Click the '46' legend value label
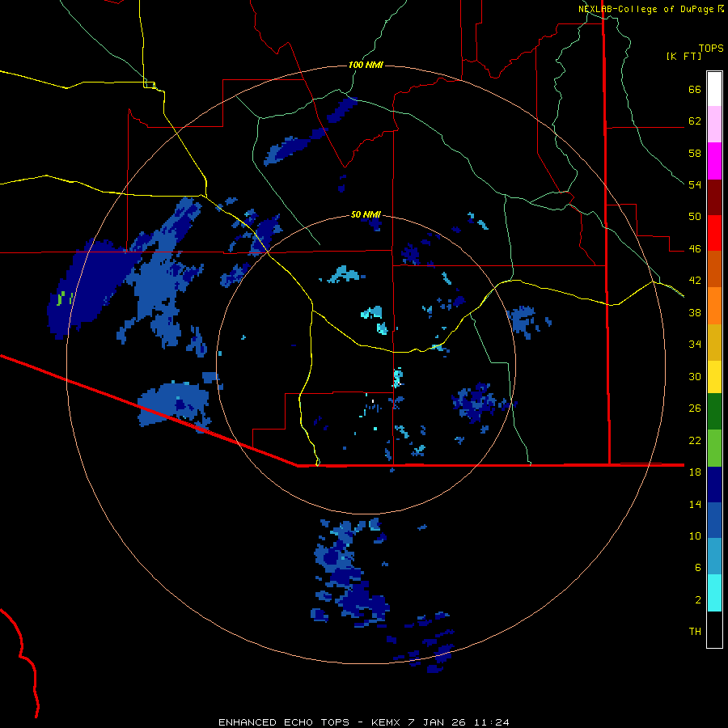Viewport: 728px width, 728px height. (x=695, y=249)
